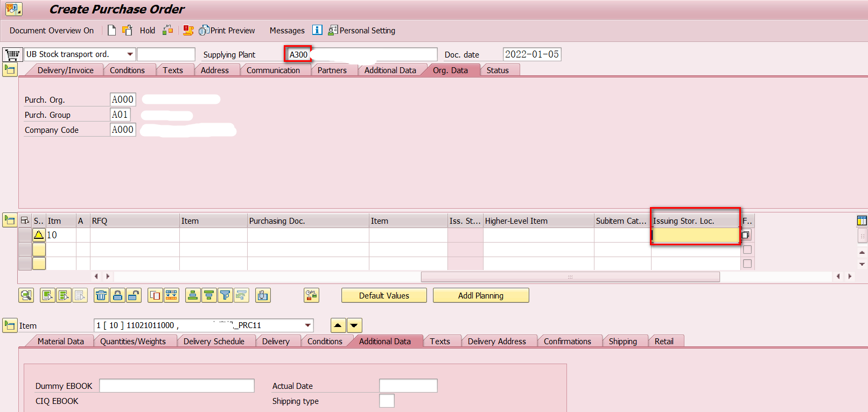Click the icon left of Default Values
868x412 pixels.
coord(311,295)
